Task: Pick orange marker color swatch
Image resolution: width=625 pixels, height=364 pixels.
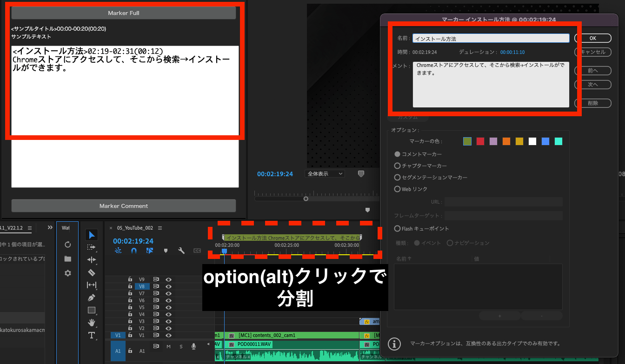Action: pyautogui.click(x=506, y=141)
